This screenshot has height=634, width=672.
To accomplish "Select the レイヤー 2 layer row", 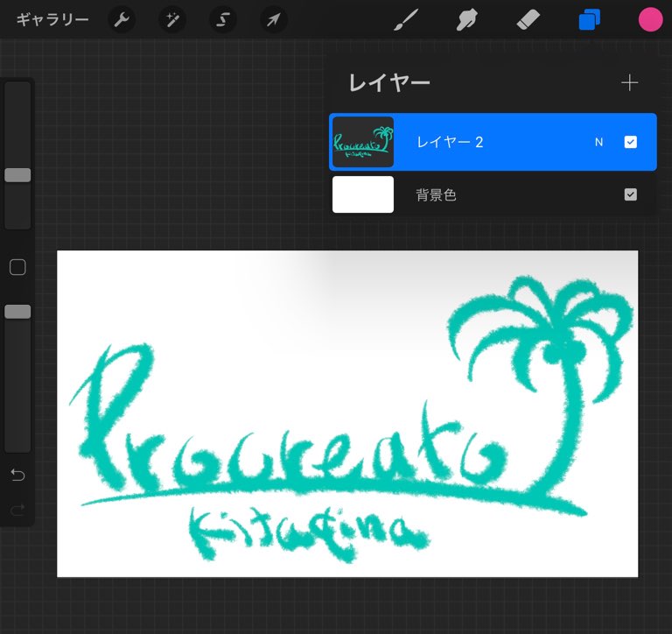I will pyautogui.click(x=493, y=142).
